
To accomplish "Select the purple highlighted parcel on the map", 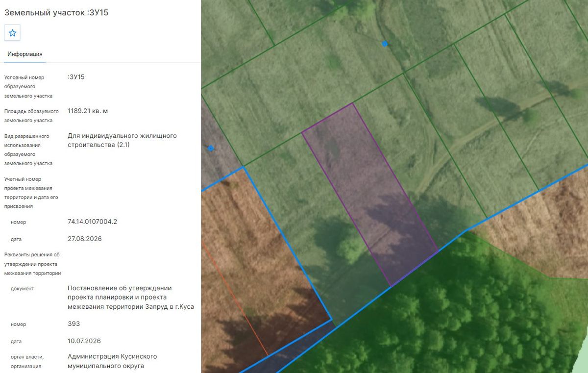I will [369, 194].
